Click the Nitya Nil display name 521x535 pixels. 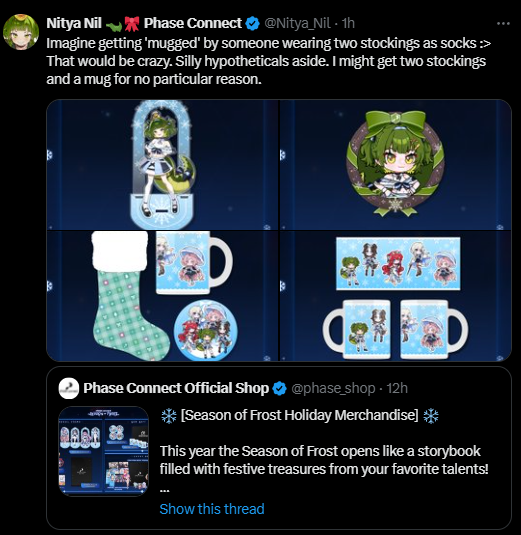74,24
